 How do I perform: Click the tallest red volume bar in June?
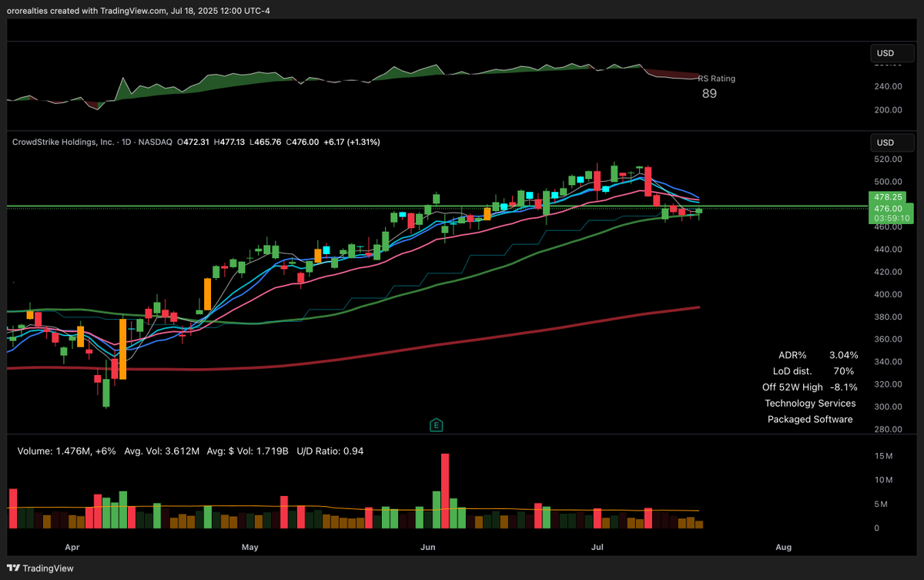pyautogui.click(x=445, y=491)
